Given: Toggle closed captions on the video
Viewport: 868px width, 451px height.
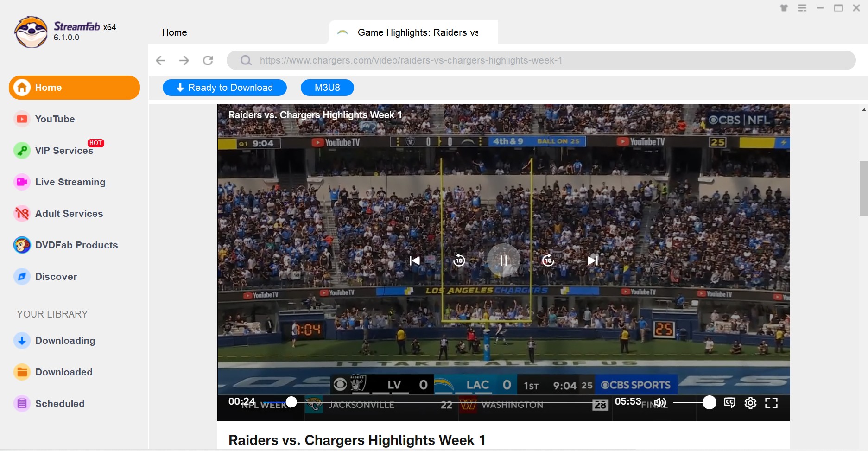Looking at the screenshot, I should (x=729, y=403).
